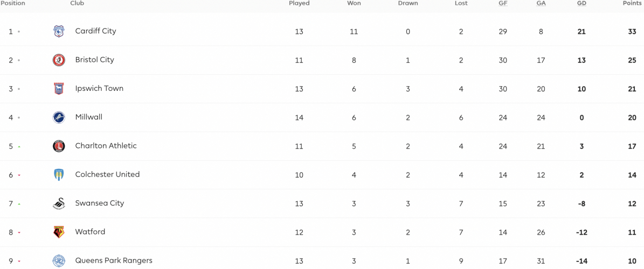Click the Position column header
The width and height of the screenshot is (644, 269).
(13, 3)
